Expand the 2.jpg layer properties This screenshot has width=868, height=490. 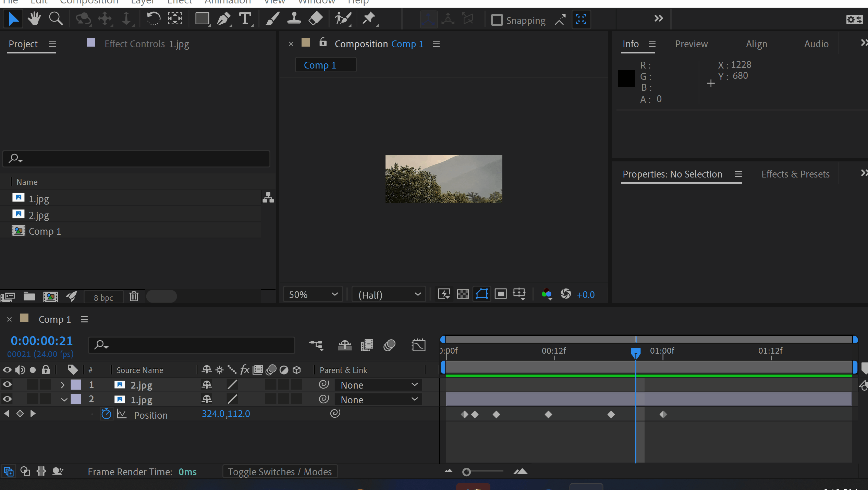click(x=63, y=385)
